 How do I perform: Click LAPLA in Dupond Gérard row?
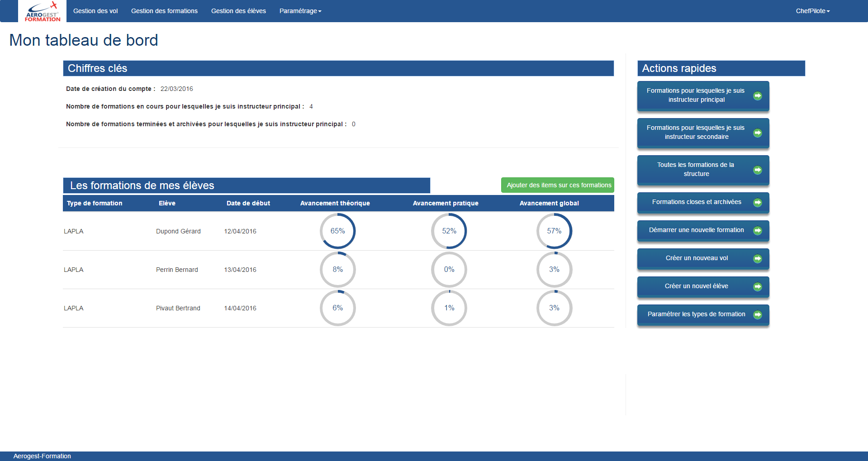73,231
